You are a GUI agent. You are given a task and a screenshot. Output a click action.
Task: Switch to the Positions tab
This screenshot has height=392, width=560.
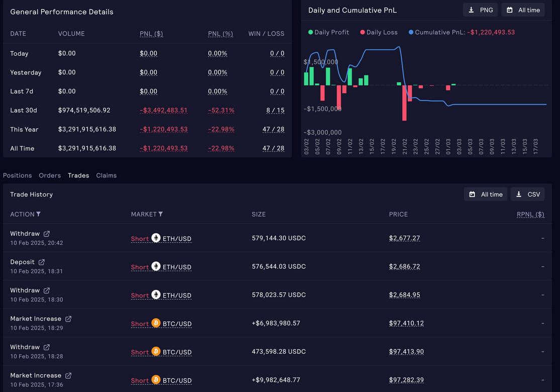pyautogui.click(x=18, y=175)
